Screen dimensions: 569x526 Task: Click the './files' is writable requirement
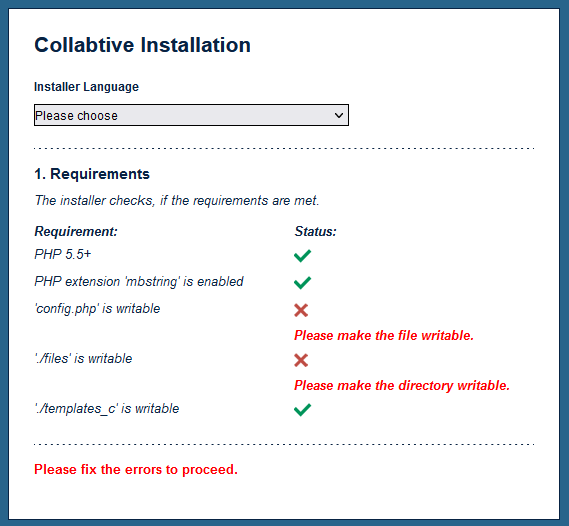[x=83, y=358]
